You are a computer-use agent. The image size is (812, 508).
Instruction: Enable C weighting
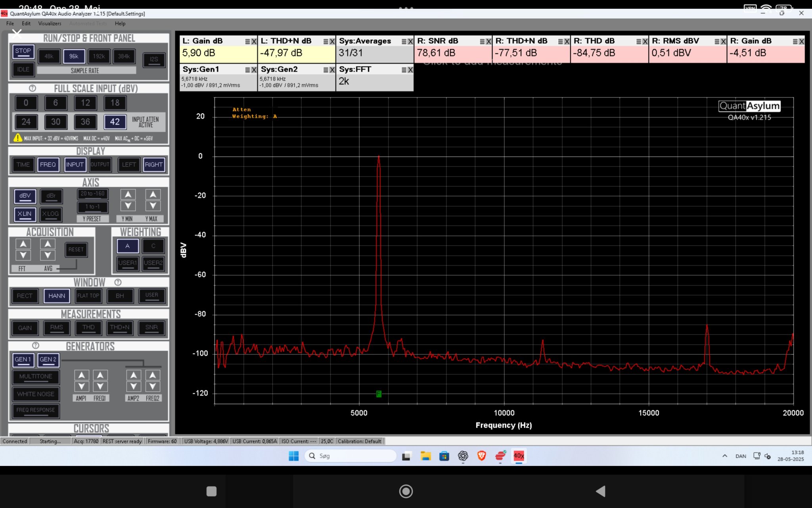click(x=153, y=246)
